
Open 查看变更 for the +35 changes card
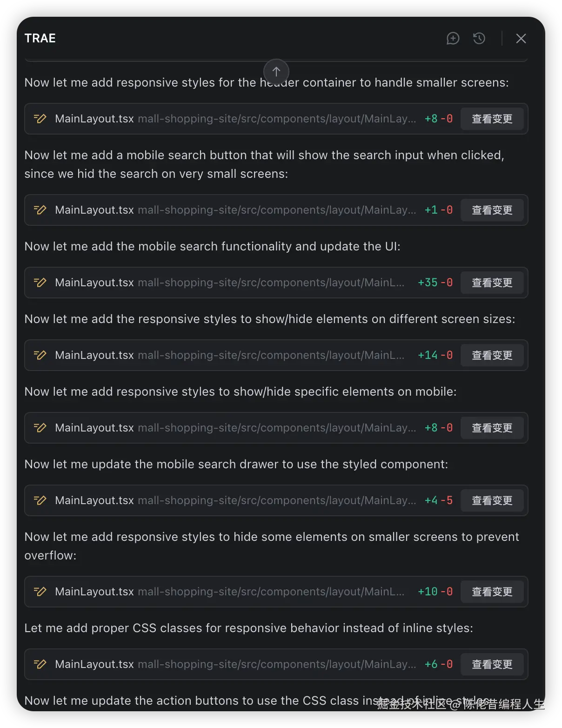492,283
